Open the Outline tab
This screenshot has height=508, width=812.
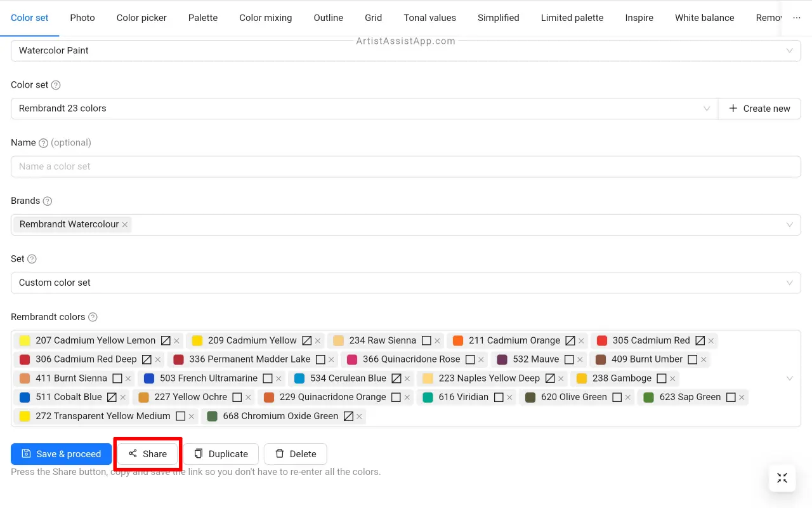click(329, 18)
